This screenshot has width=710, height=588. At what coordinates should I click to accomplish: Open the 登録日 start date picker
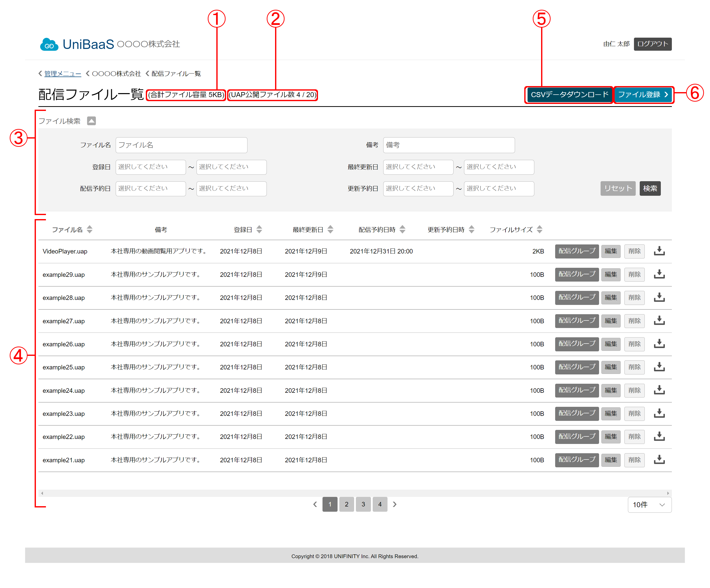(x=150, y=167)
